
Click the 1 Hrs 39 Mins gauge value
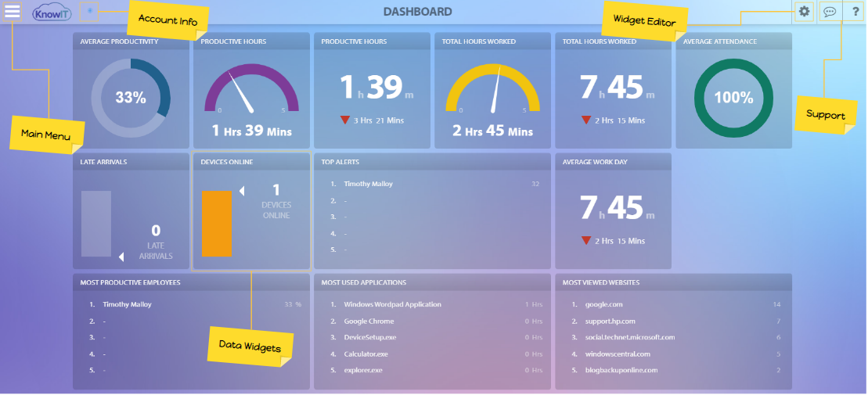252,131
